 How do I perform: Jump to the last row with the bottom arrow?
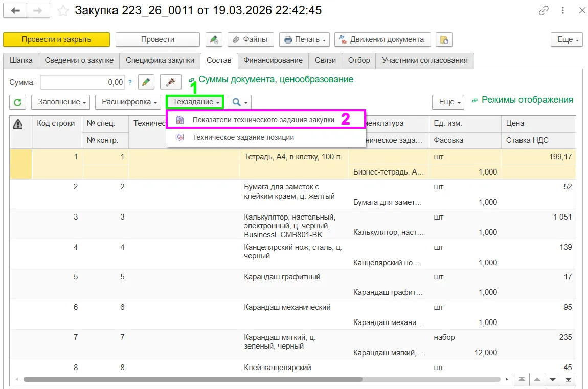[x=568, y=379]
